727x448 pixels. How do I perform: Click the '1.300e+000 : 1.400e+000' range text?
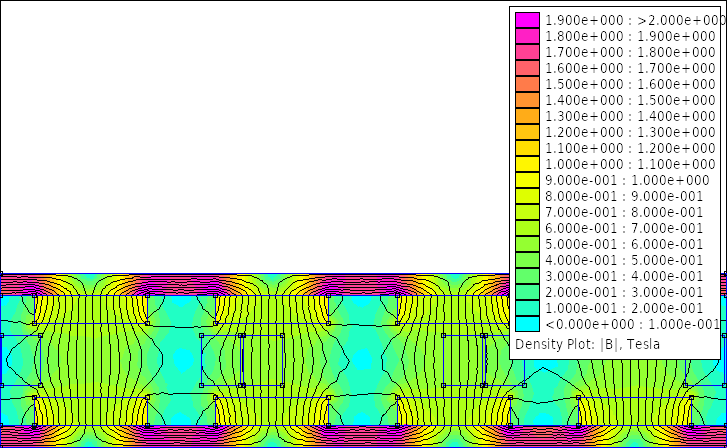(x=630, y=116)
